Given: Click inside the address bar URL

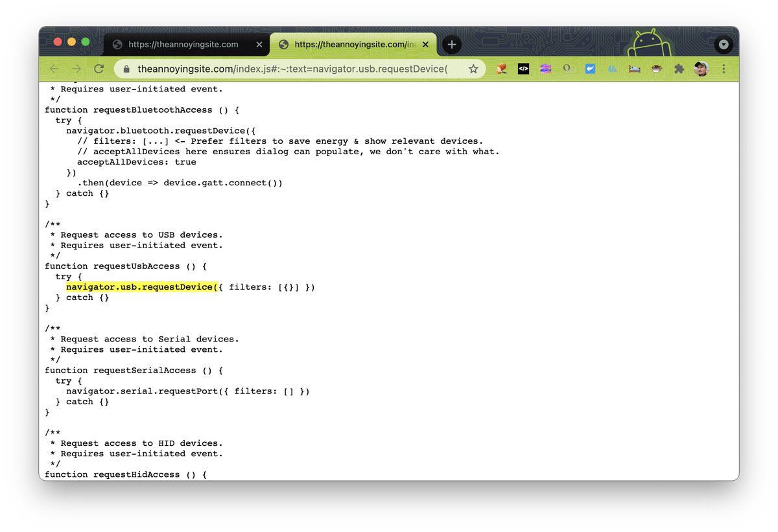Looking at the screenshot, I should point(259,68).
